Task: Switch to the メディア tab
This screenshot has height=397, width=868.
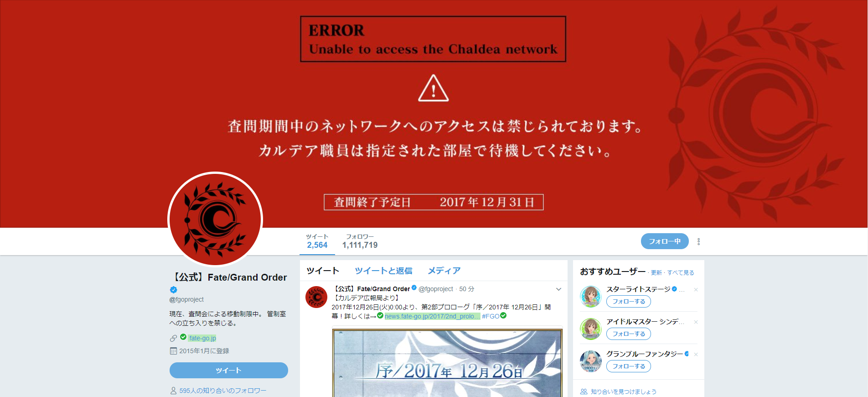Action: click(x=444, y=271)
